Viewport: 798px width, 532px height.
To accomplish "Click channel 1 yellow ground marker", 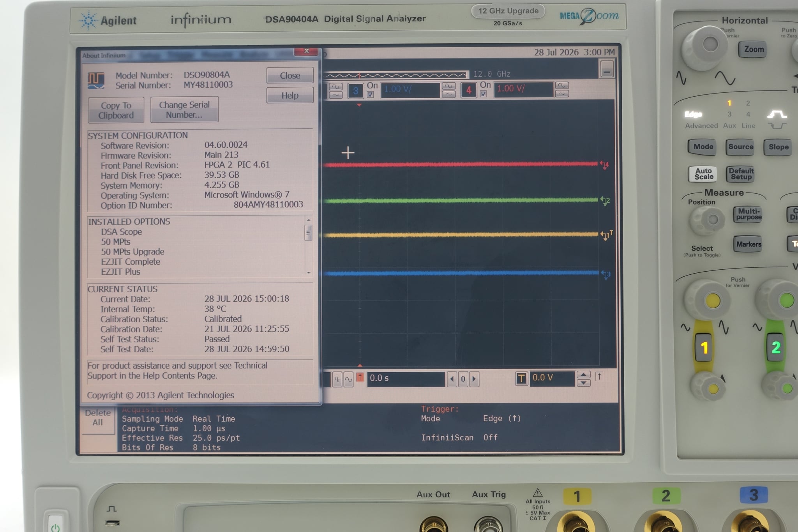I will pyautogui.click(x=606, y=235).
